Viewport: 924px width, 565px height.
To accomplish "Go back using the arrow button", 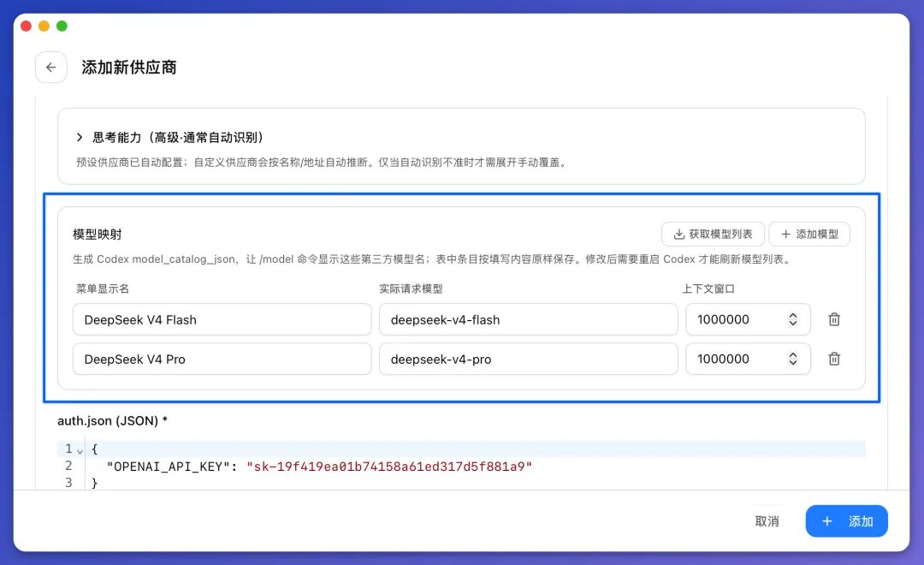I will 50,68.
